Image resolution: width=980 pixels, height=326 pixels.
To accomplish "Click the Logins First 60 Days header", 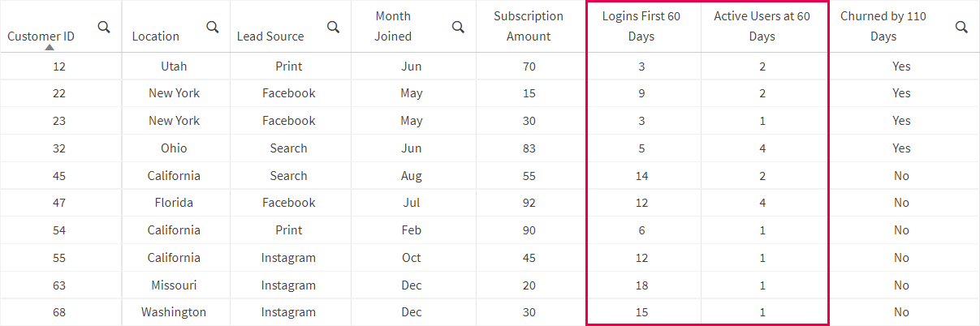I will (641, 26).
